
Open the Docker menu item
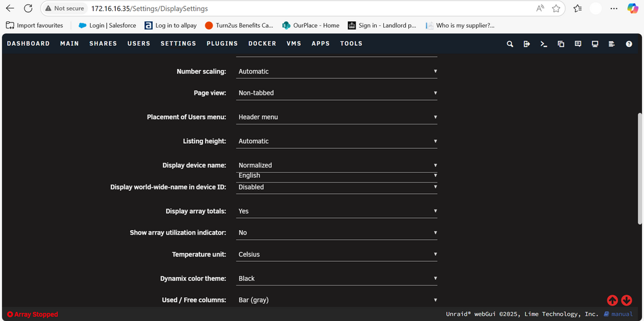pos(263,44)
